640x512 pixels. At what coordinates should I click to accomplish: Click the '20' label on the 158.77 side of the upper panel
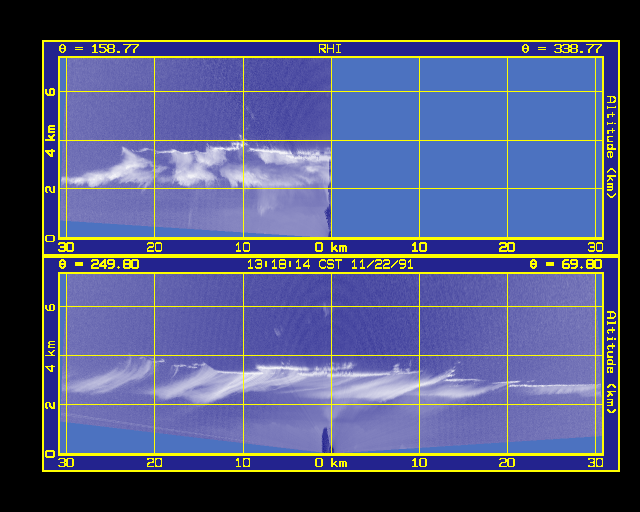[x=154, y=247]
